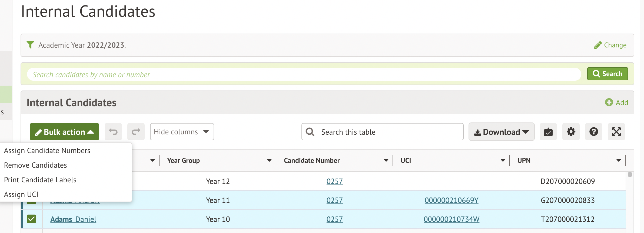Select Assign Candidate Numbers from menu
This screenshot has height=233, width=644.
pyautogui.click(x=47, y=151)
